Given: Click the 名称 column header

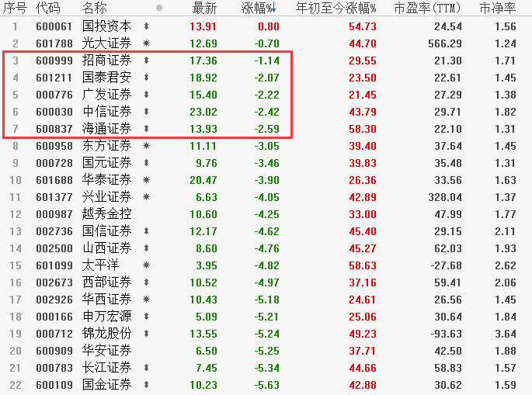Looking at the screenshot, I should 94,8.
